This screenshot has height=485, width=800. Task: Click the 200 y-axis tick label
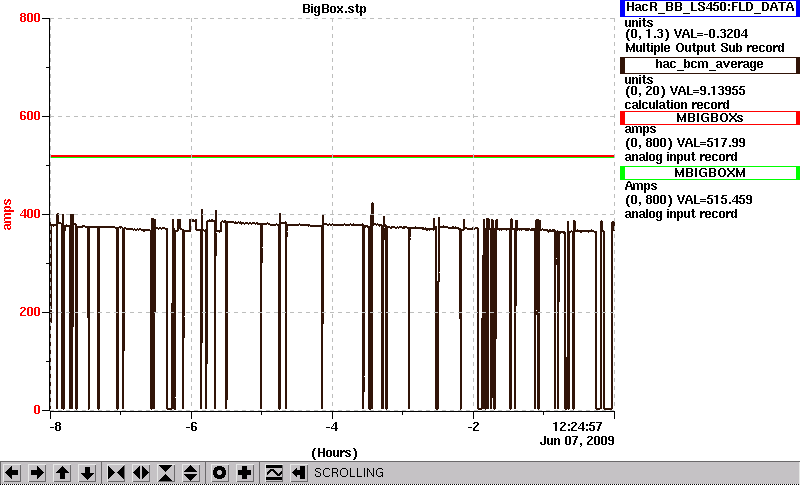(x=30, y=312)
